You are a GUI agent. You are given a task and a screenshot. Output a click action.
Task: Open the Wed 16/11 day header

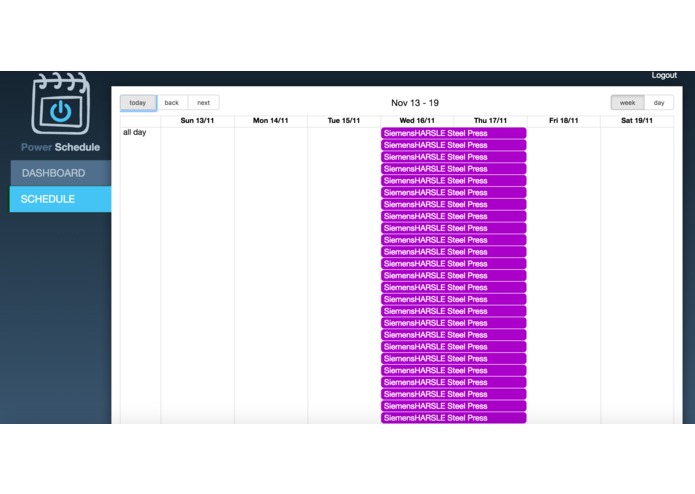[417, 121]
